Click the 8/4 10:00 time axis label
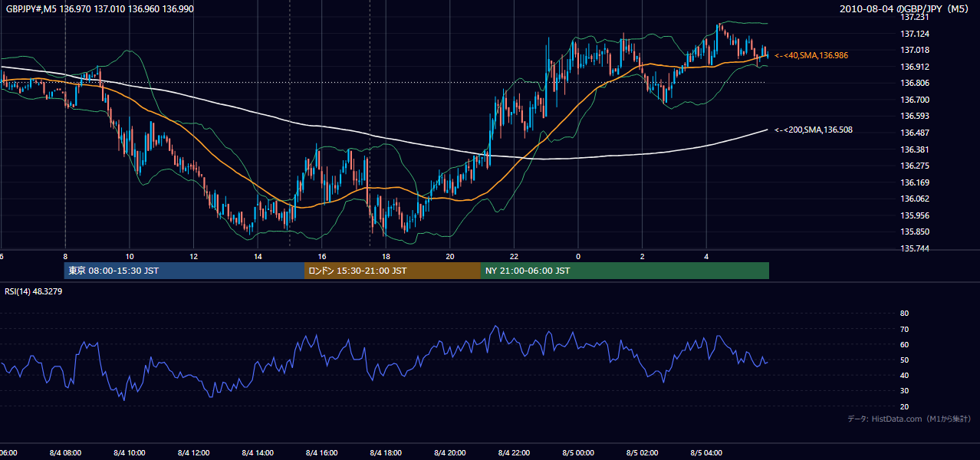Image resolution: width=980 pixels, height=460 pixels. pyautogui.click(x=130, y=452)
